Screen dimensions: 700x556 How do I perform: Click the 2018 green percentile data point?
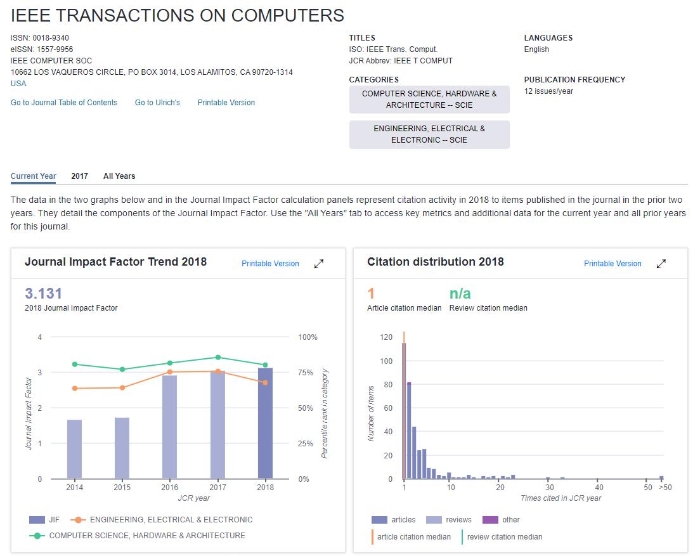pyautogui.click(x=265, y=365)
